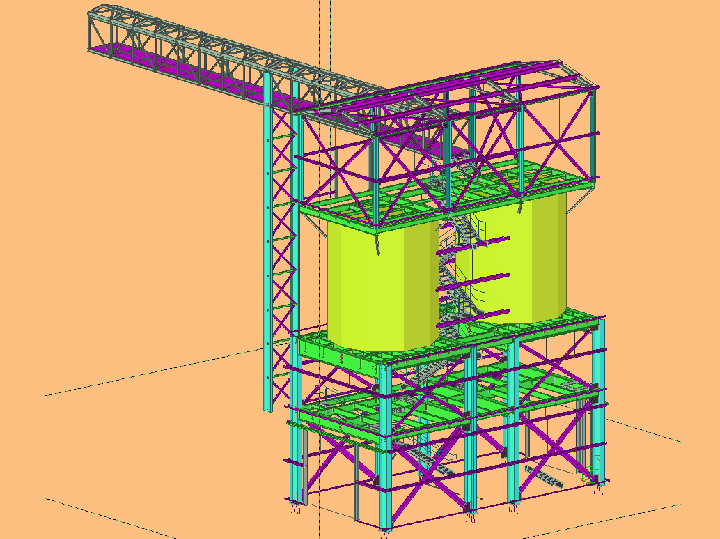Select the purple walkway floor inside conveyor gallery
This screenshot has width=720, height=539.
click(x=190, y=71)
